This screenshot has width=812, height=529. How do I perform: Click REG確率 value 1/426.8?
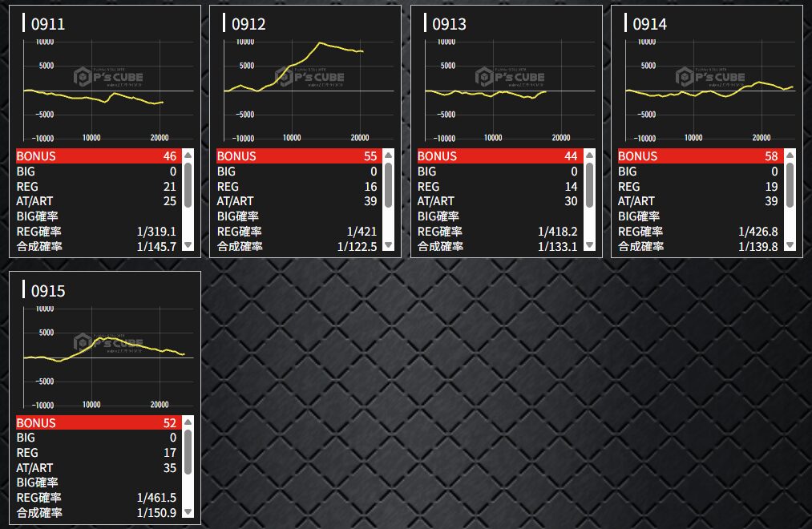pos(757,232)
